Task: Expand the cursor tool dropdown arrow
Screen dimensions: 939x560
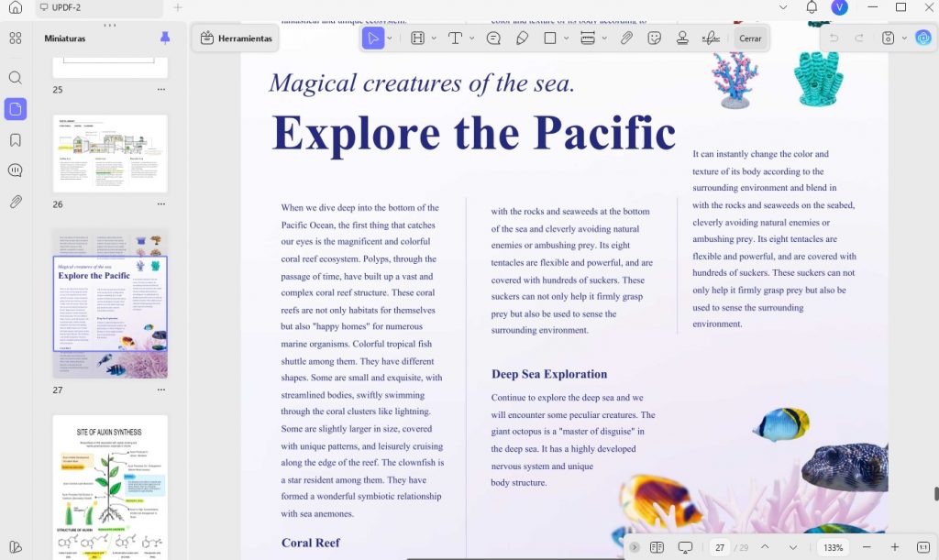Action: click(389, 38)
